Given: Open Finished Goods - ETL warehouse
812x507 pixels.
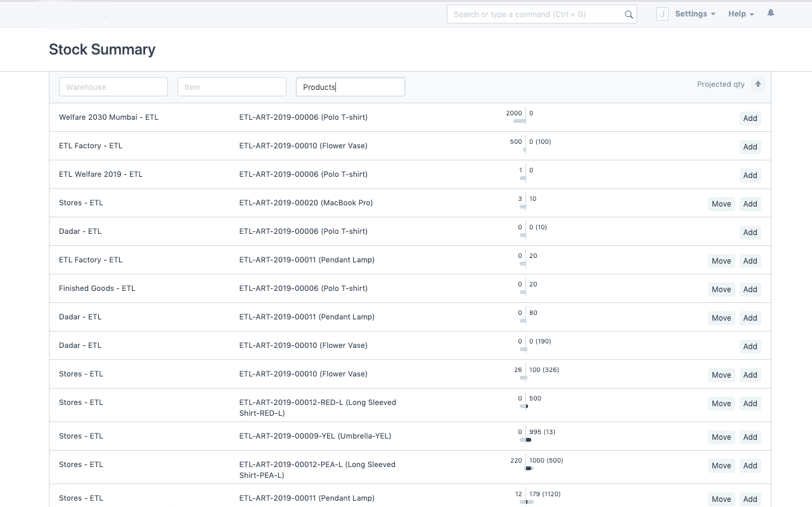Looking at the screenshot, I should pos(97,288).
